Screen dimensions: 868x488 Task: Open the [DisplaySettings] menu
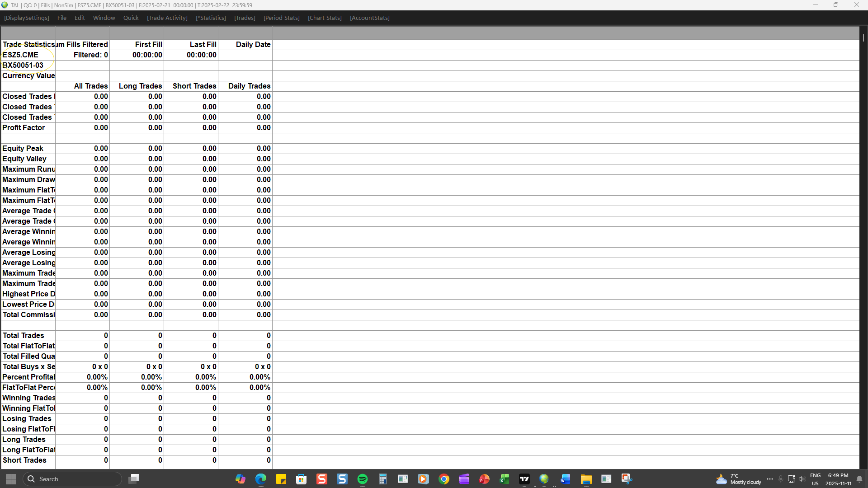pos(27,18)
